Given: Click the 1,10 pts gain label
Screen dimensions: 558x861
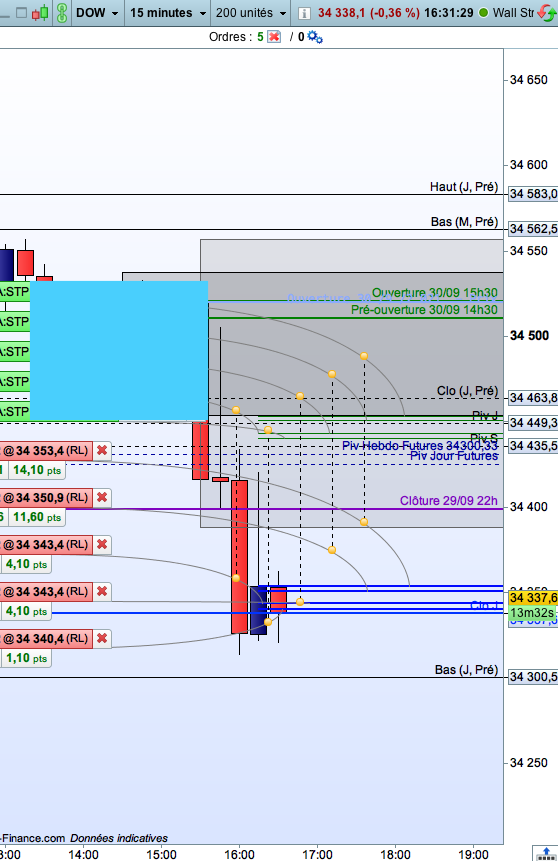Looking at the screenshot, I should click(26, 658).
